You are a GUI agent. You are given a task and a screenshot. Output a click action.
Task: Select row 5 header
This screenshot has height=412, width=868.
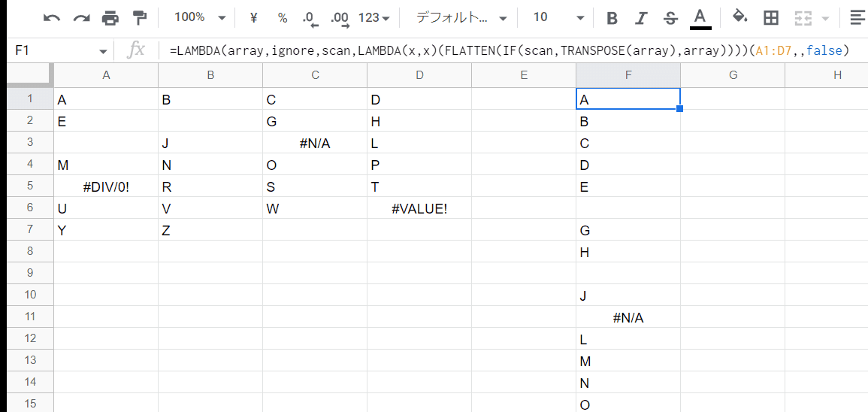click(x=31, y=186)
